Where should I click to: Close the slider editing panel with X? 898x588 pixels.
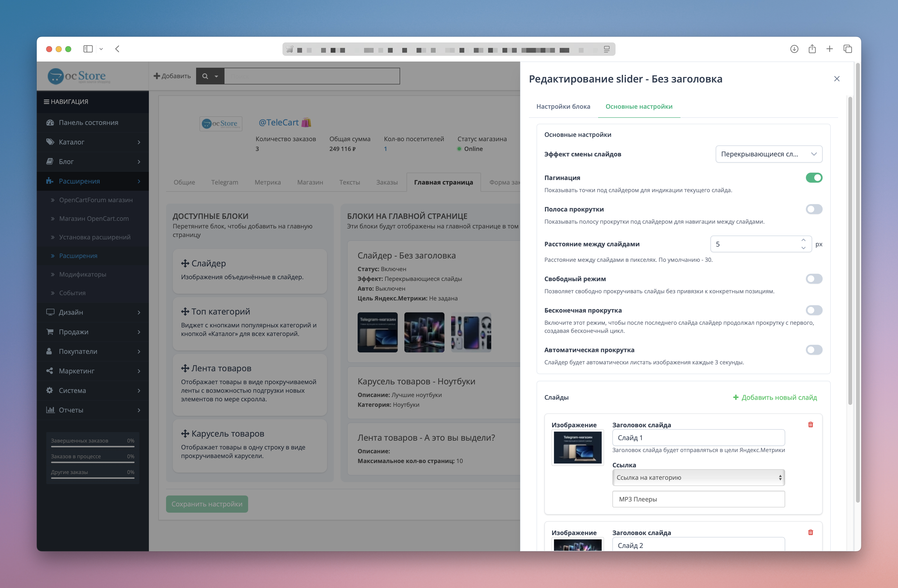pyautogui.click(x=836, y=79)
